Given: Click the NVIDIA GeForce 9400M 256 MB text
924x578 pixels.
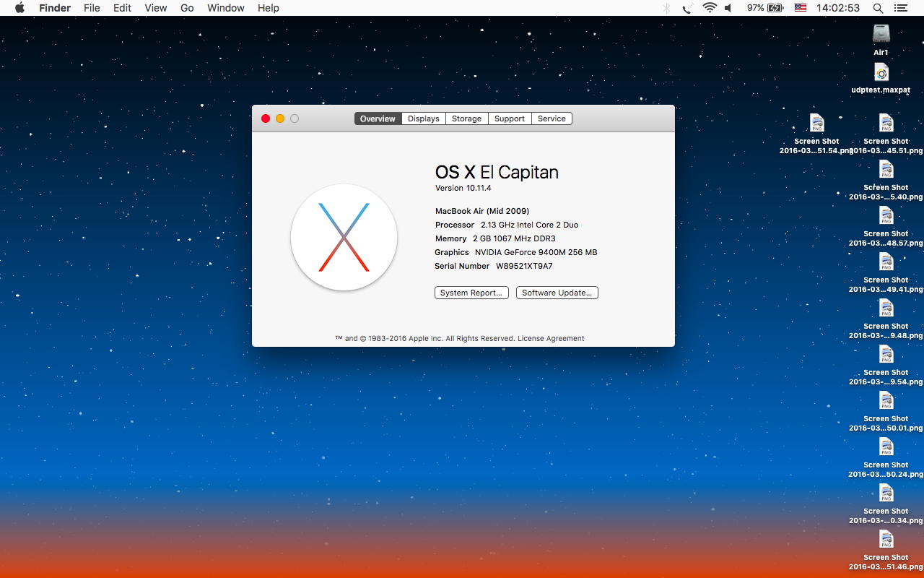Looking at the screenshot, I should pos(536,252).
